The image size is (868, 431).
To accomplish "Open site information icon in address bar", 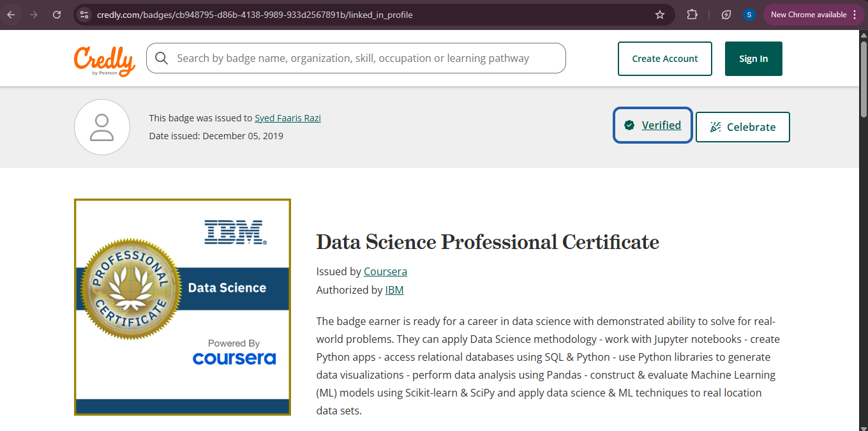I will coord(84,14).
